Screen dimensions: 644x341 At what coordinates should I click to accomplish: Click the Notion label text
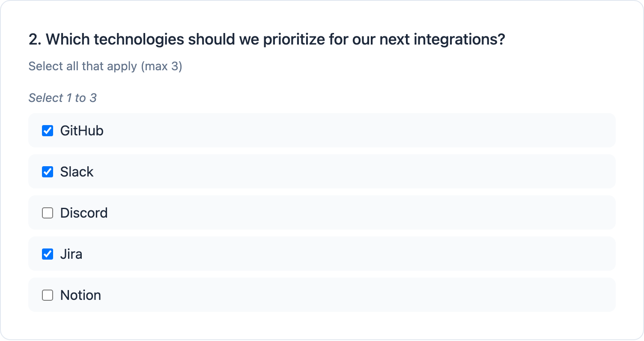(x=80, y=295)
